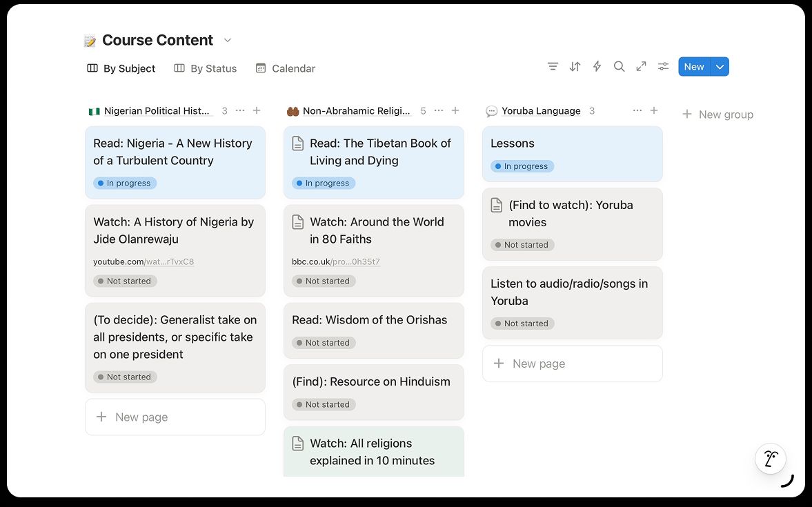Open the filter options

553,66
